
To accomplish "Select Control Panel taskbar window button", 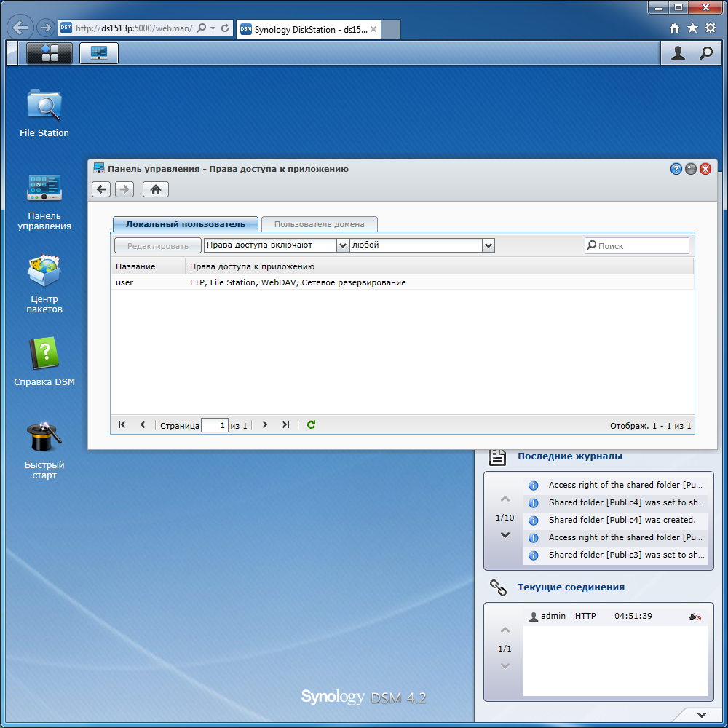I will point(99,53).
